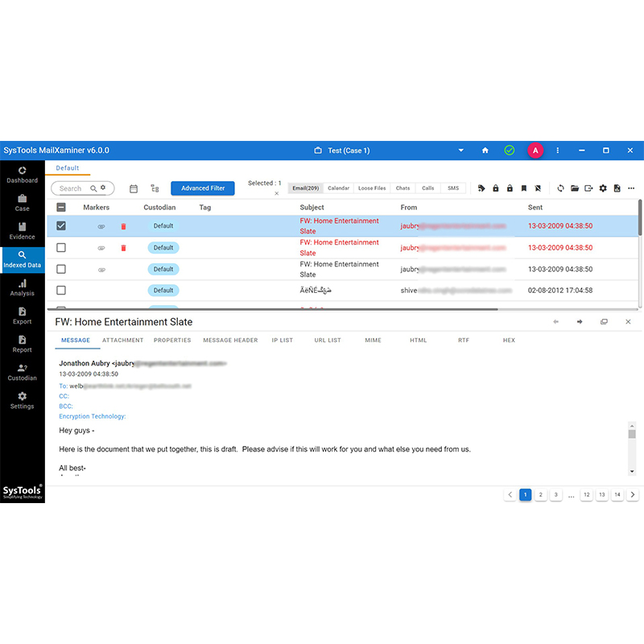Click the green checkmark status icon

point(510,151)
